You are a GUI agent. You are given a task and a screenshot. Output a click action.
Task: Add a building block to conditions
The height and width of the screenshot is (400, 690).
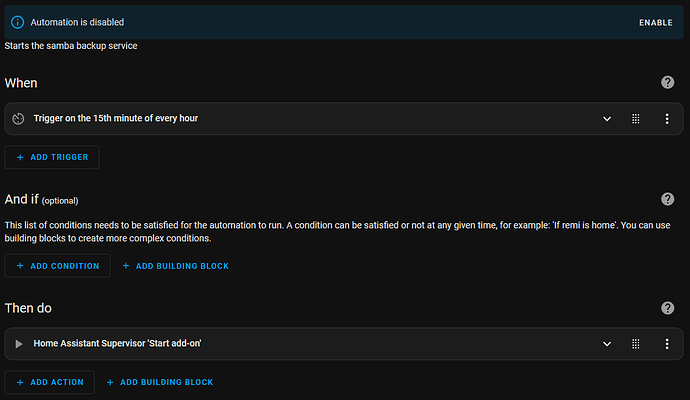[175, 266]
